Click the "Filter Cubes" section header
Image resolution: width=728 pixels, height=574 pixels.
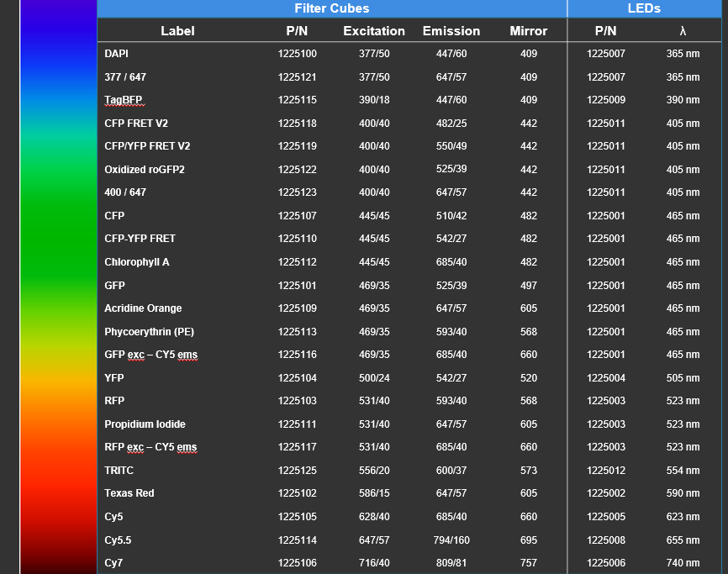point(332,8)
